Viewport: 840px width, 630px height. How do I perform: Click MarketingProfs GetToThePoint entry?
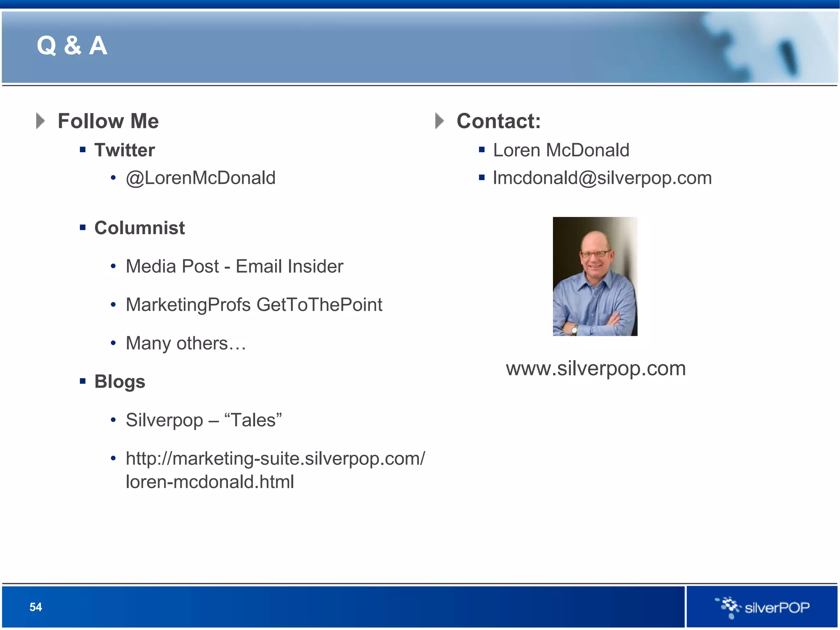coord(254,305)
